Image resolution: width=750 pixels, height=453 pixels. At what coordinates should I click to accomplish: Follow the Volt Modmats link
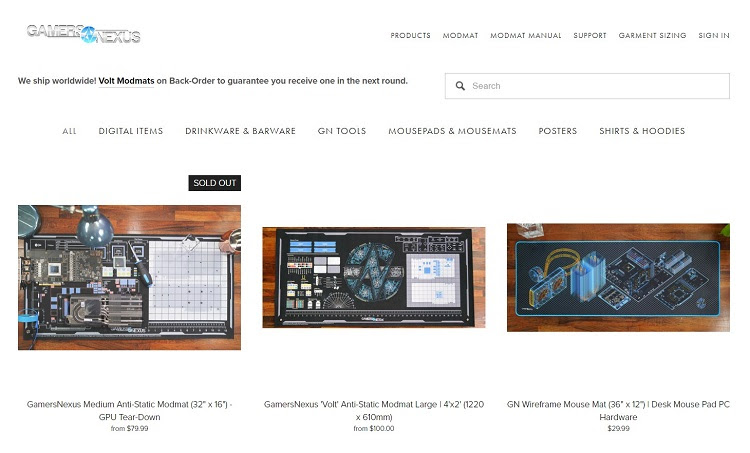tap(126, 81)
